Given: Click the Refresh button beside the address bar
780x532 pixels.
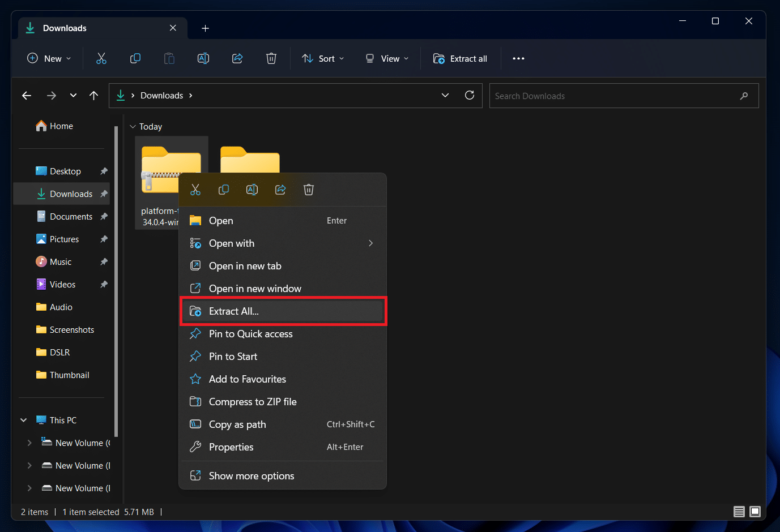Looking at the screenshot, I should pos(470,95).
